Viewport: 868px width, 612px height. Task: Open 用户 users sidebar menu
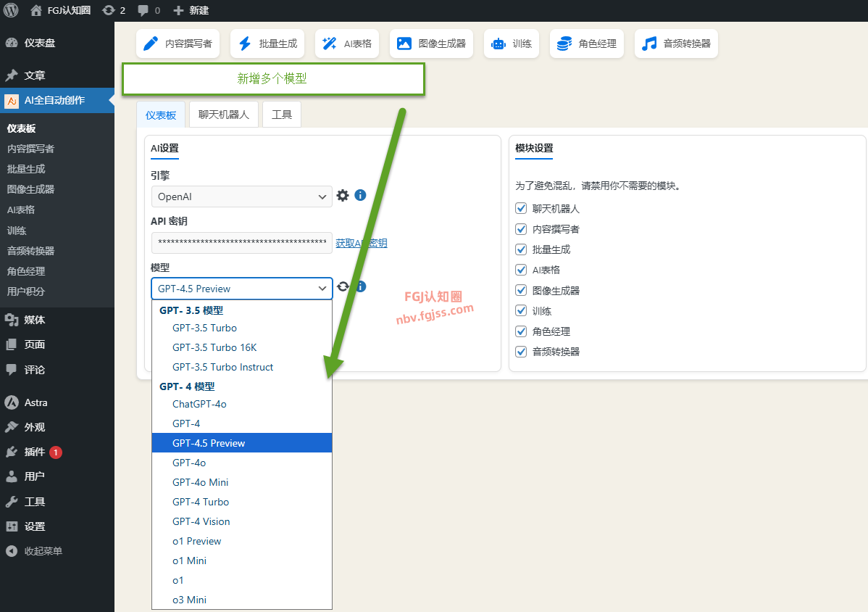coord(57,476)
